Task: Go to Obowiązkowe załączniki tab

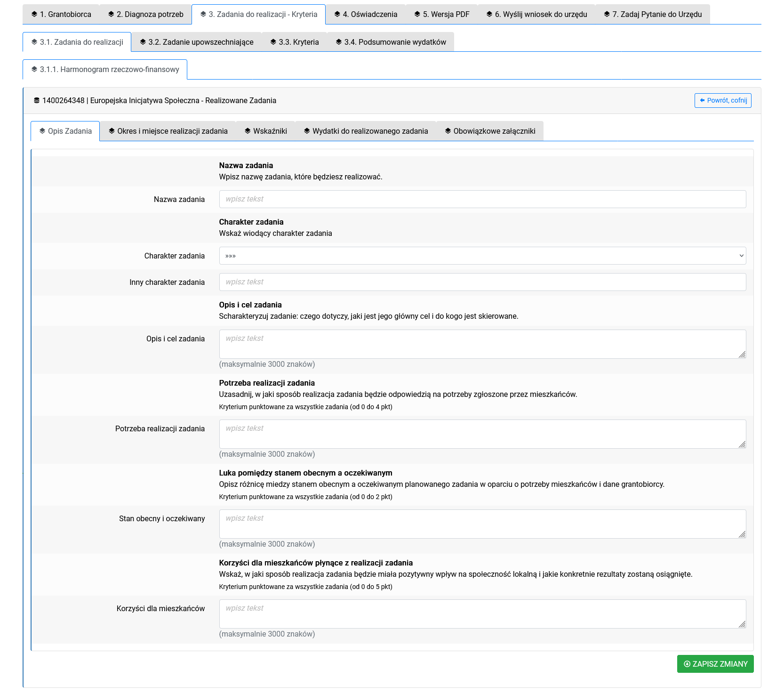Action: (x=490, y=131)
